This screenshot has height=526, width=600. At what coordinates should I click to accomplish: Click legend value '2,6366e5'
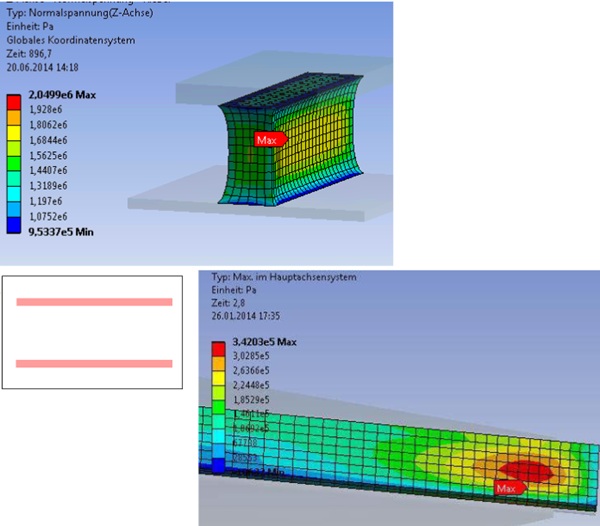click(x=251, y=370)
